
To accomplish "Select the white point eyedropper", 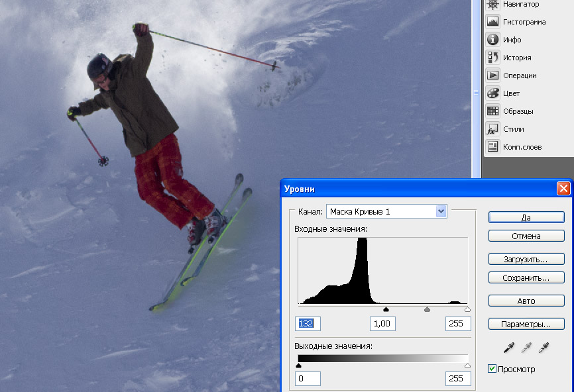I will (x=544, y=347).
